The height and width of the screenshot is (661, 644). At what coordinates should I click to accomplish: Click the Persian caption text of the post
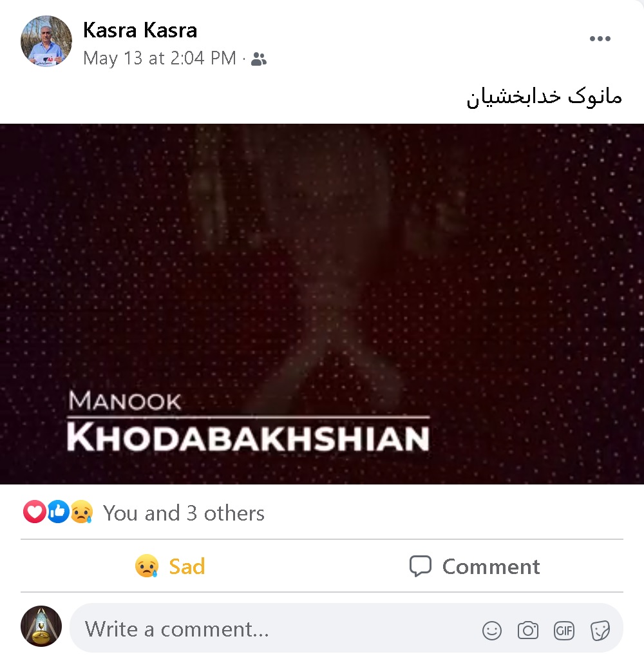pyautogui.click(x=544, y=97)
